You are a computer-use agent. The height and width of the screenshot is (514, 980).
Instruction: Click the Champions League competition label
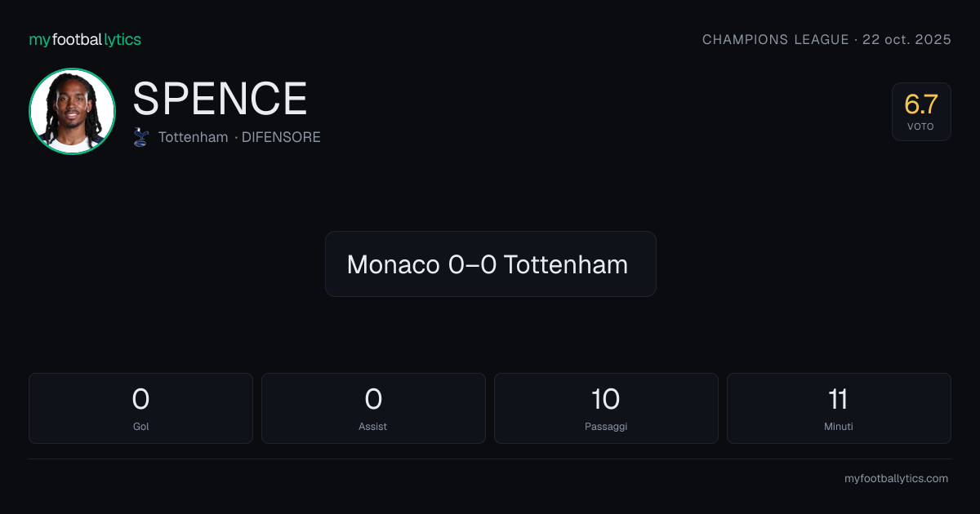pos(776,39)
